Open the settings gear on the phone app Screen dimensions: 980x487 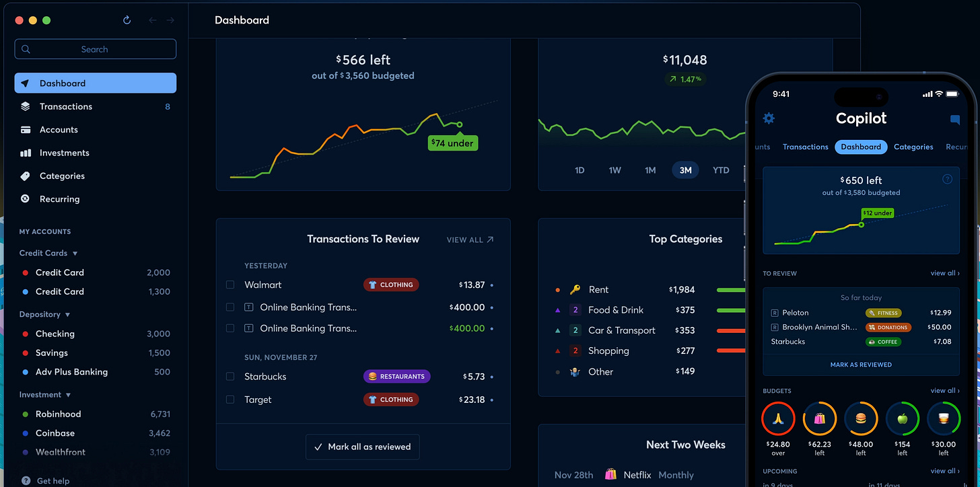click(769, 118)
